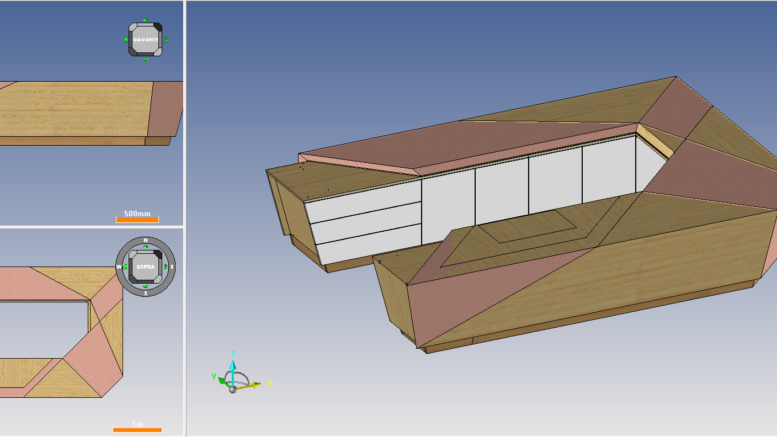Screen dimensions: 777x437
Task: Click the SOPRA face of the view cube
Action: tap(145, 267)
